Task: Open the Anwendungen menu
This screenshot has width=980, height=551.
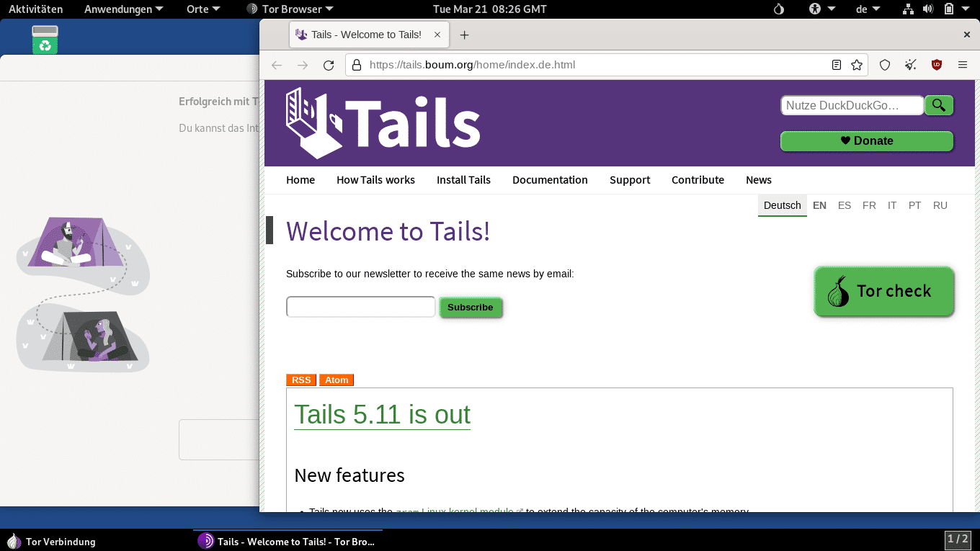Action: (x=123, y=9)
